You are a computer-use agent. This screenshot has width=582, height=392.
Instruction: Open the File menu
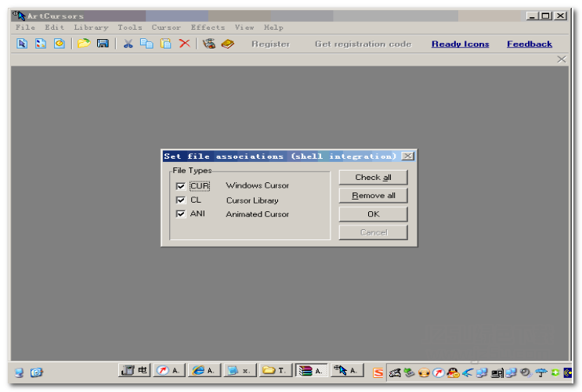[25, 27]
